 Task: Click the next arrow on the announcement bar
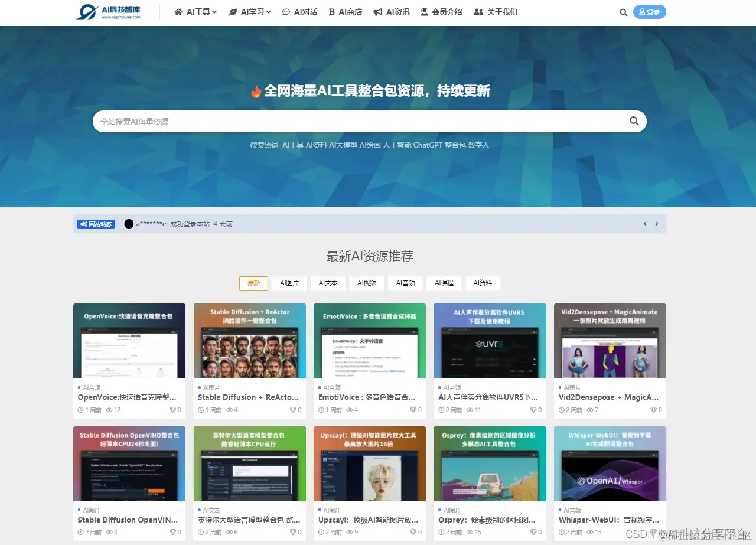(x=657, y=224)
